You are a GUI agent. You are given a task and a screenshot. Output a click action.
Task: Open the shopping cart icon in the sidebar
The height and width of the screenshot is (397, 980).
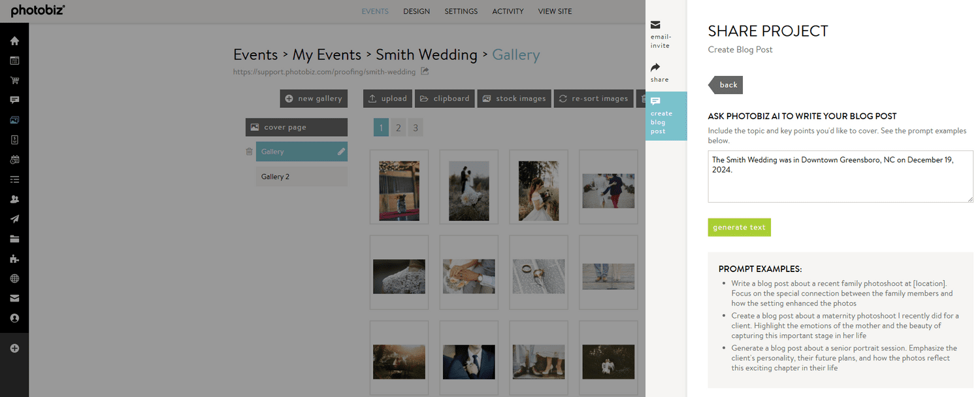pos(14,80)
